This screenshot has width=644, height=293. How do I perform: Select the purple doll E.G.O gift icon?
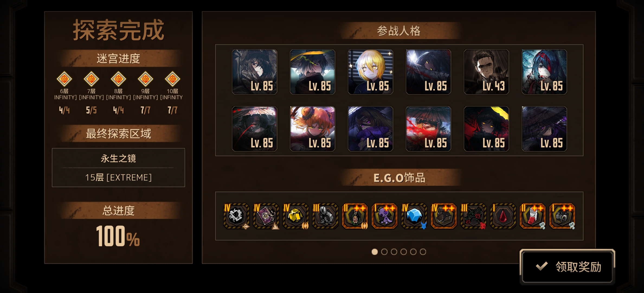[x=384, y=216]
